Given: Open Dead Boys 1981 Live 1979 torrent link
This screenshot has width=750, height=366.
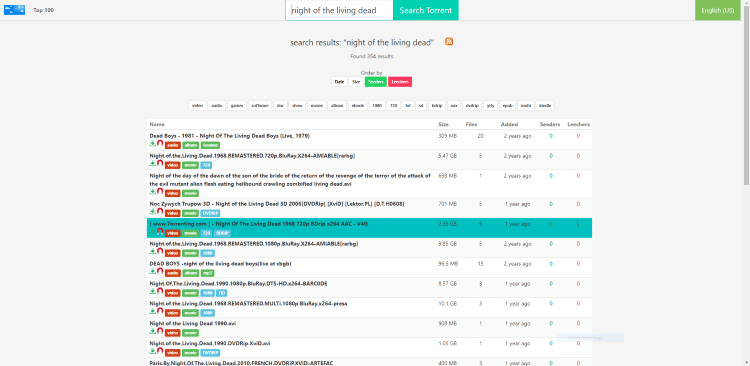Looking at the screenshot, I should tap(230, 136).
